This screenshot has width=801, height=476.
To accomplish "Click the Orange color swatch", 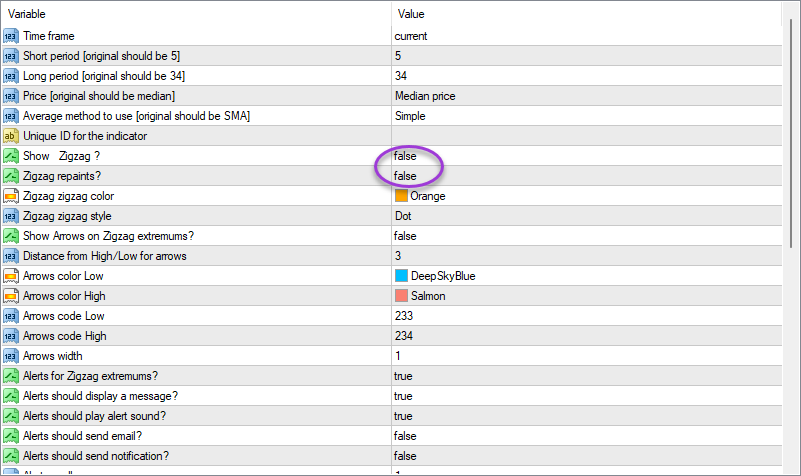I will pyautogui.click(x=401, y=196).
